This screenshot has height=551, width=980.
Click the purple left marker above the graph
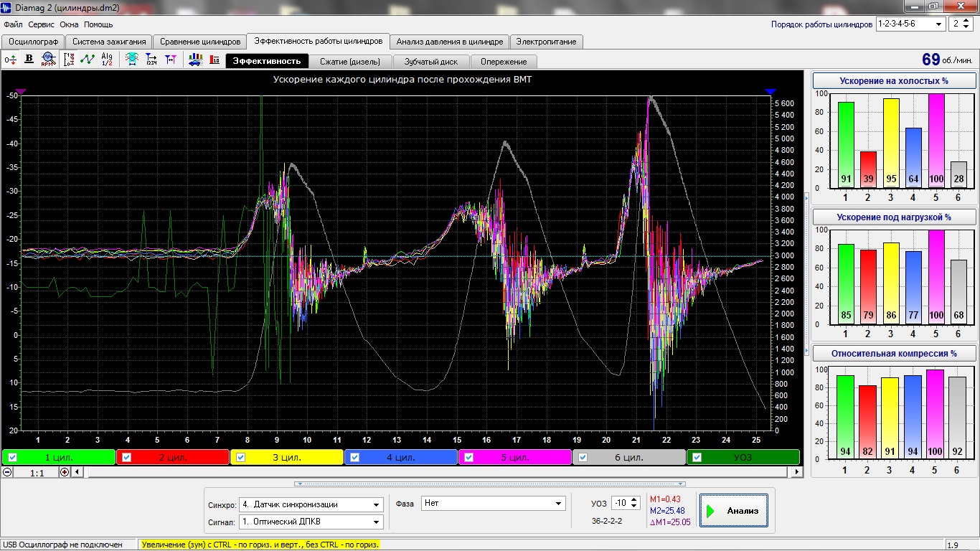21,92
